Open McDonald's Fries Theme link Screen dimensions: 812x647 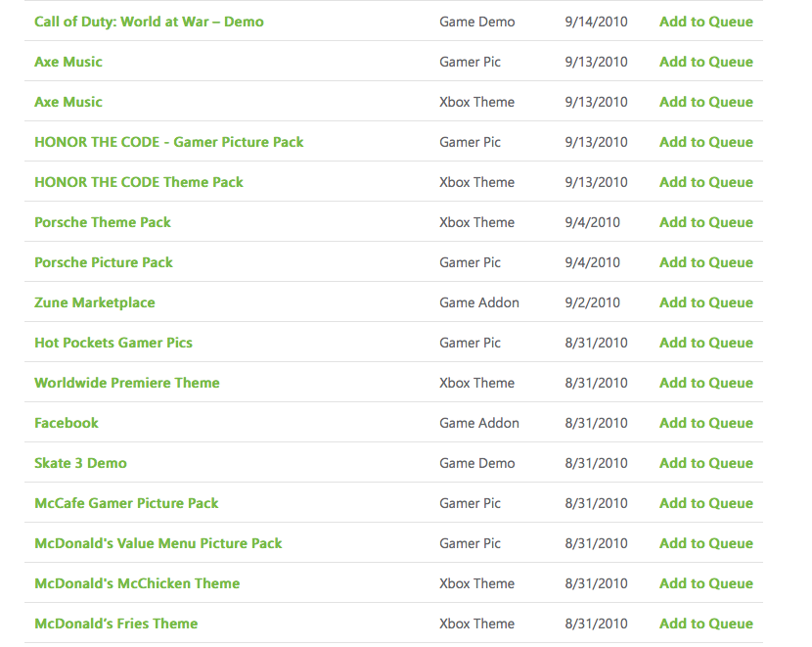(116, 624)
